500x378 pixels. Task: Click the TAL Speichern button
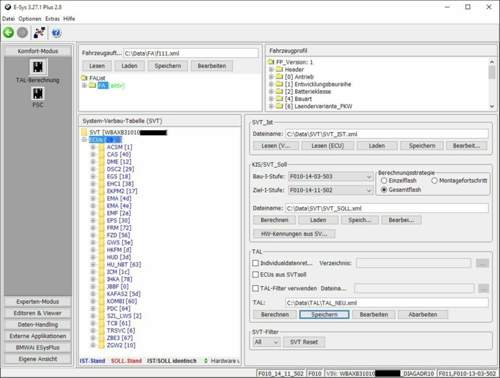324,314
